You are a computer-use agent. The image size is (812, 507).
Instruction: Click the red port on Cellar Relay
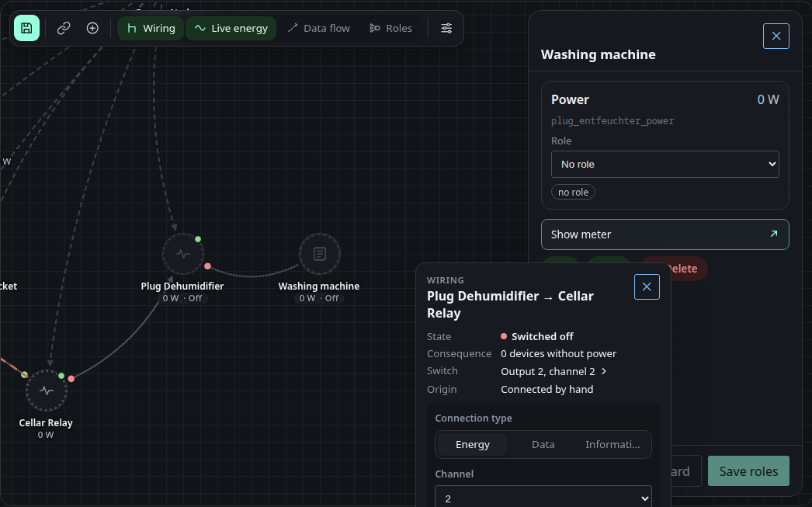click(x=71, y=379)
